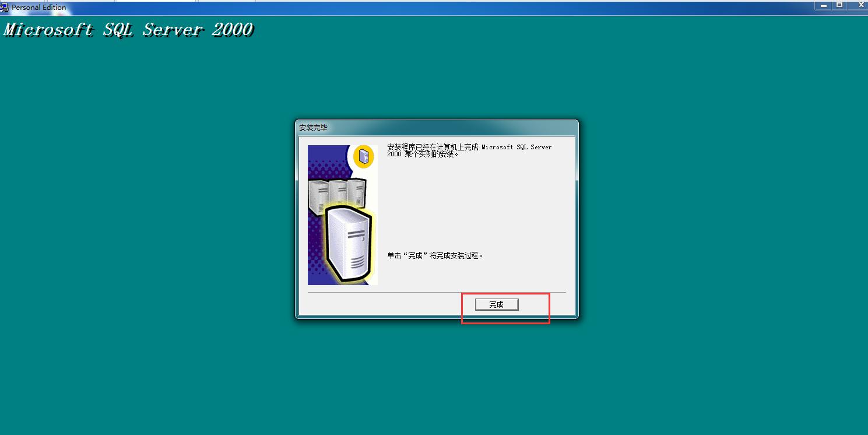The image size is (868, 435).
Task: Click the 完成 button to finish installation
Action: tap(496, 304)
